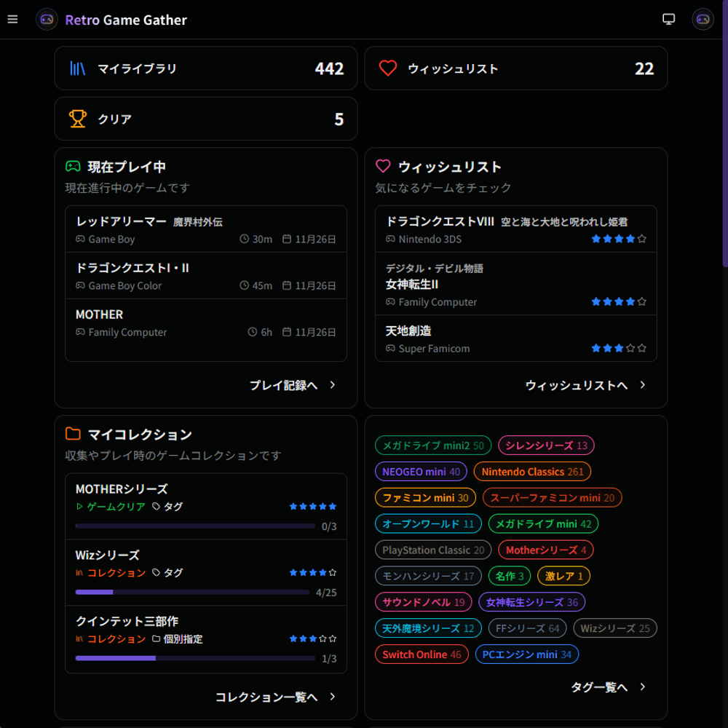Click the star rating of 天地創造
The width and height of the screenshot is (728, 728).
click(x=618, y=349)
